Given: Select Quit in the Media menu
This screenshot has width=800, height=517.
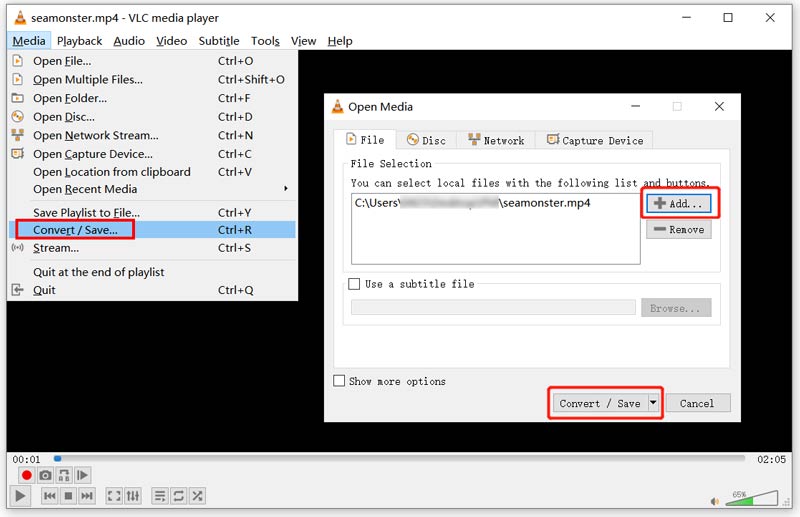Looking at the screenshot, I should (x=153, y=290).
